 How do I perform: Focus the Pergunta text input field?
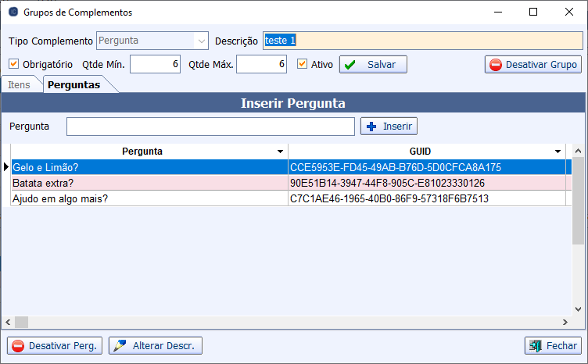click(210, 127)
